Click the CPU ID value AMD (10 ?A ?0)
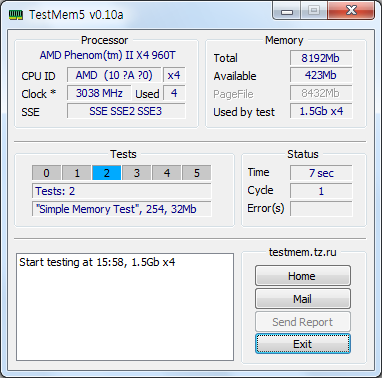Viewport: 382px width, 378px height. (x=114, y=75)
